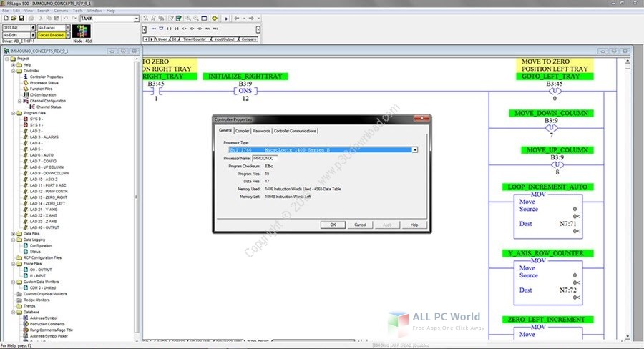The height and width of the screenshot is (349, 644).
Task: Open Instruction Comments database item
Action: pos(47,324)
